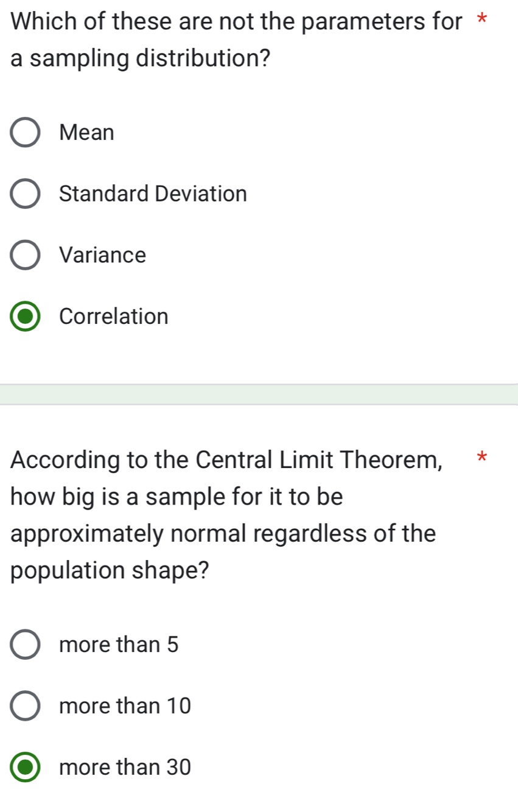
Task: Pick the Variance radio button
Action: 26,255
